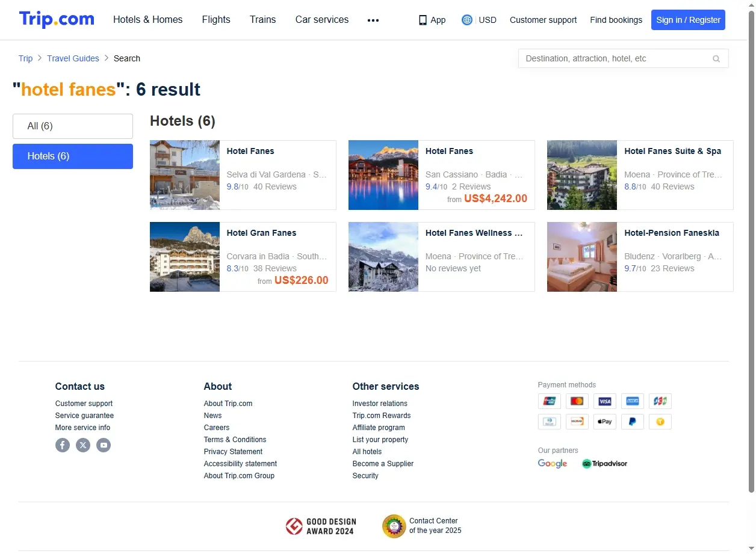
Task: Open the Hotels & Homes menu
Action: 148,20
